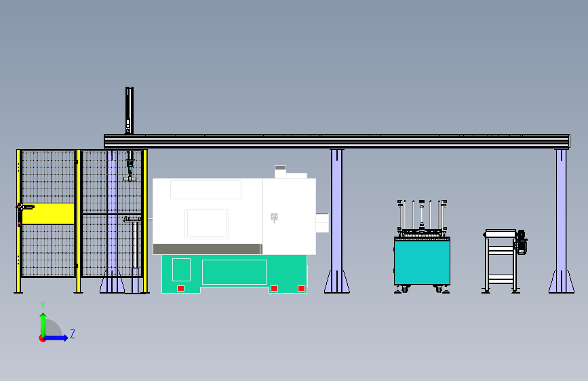The image size is (588, 381).
Task: Select the motor on the conveyor stand
Action: 522,242
